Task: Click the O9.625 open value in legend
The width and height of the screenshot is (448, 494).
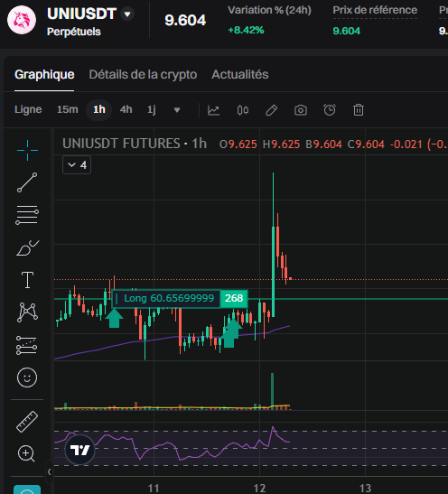Action: [x=238, y=144]
